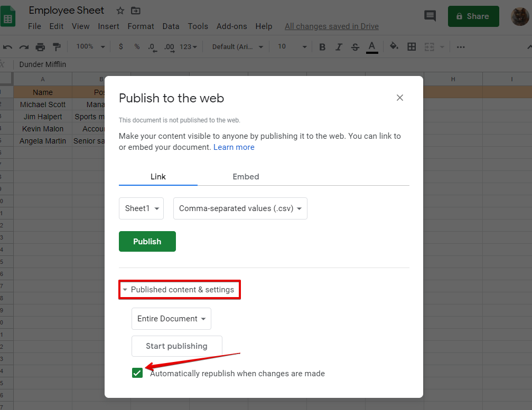This screenshot has width=532, height=410.
Task: Format as percent icon
Action: point(137,47)
